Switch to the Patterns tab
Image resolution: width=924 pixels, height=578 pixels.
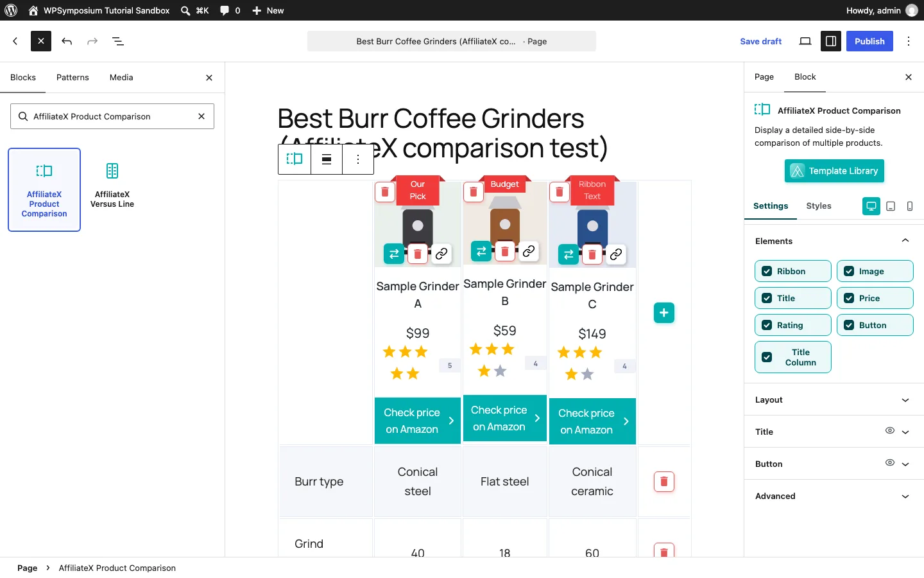click(73, 77)
